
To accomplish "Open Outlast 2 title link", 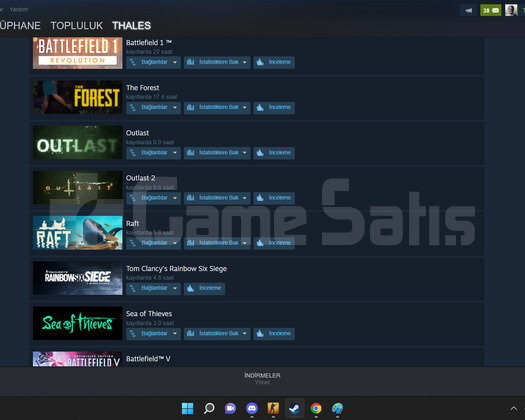I will (x=140, y=178).
